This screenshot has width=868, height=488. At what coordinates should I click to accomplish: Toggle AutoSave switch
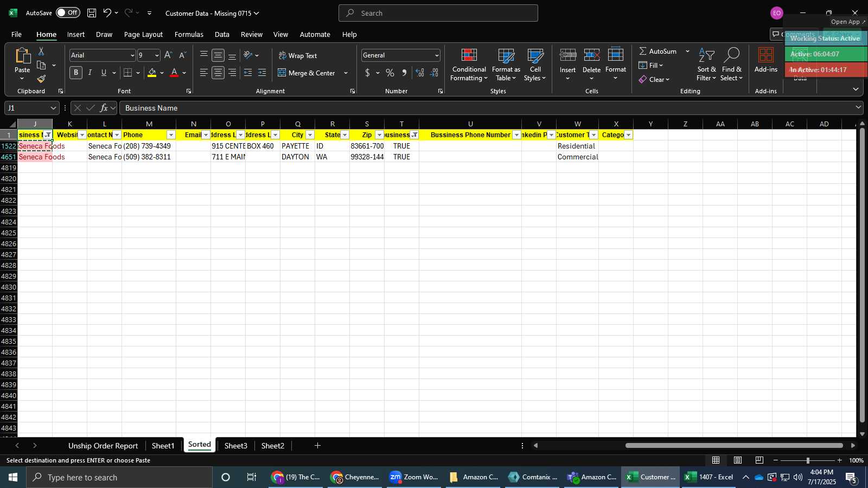[x=68, y=12]
